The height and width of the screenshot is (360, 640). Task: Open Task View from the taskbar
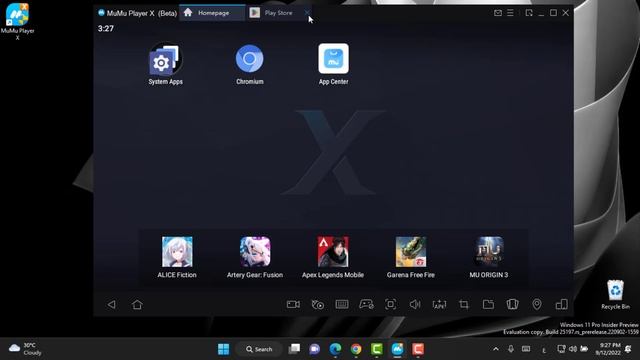(x=294, y=349)
